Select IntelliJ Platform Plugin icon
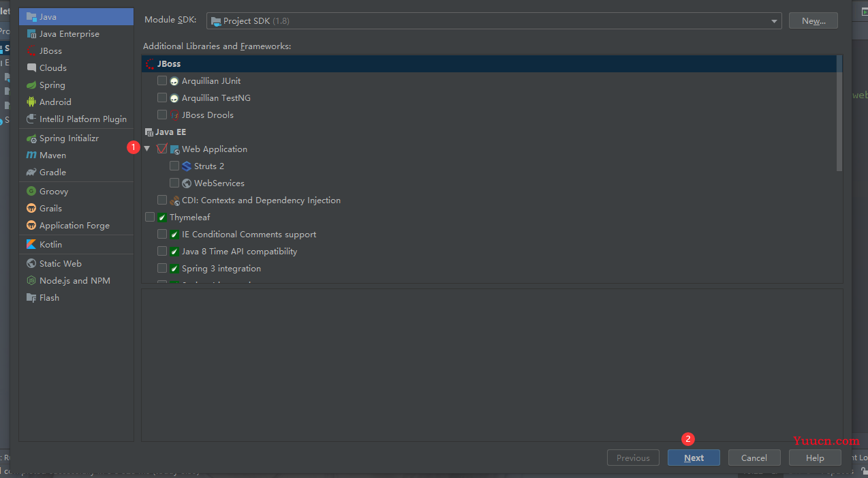Viewport: 868px width, 478px height. pyautogui.click(x=31, y=119)
